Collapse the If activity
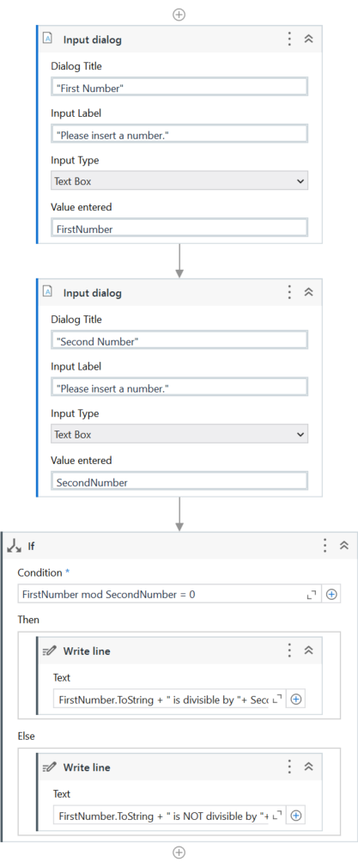Viewport: 358px width, 868px height. pyautogui.click(x=344, y=545)
